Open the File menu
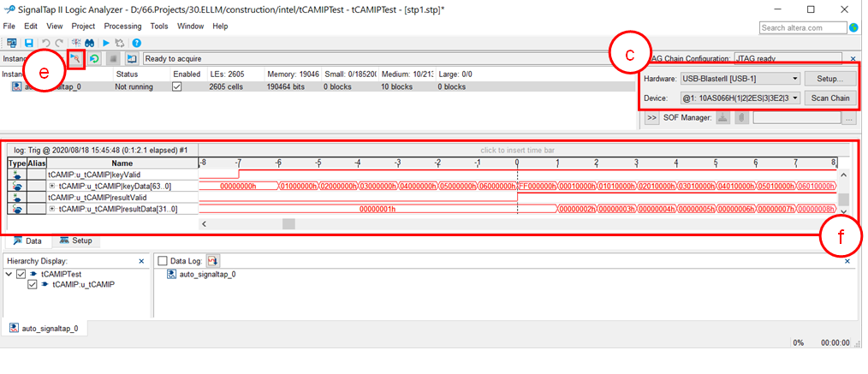The image size is (868, 374). [9, 26]
